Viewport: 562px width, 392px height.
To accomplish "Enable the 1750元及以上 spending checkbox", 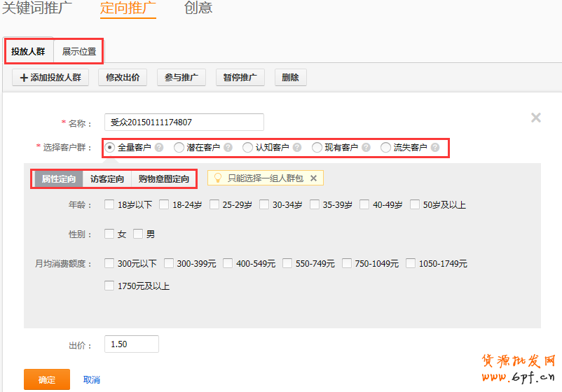I will click(x=109, y=286).
